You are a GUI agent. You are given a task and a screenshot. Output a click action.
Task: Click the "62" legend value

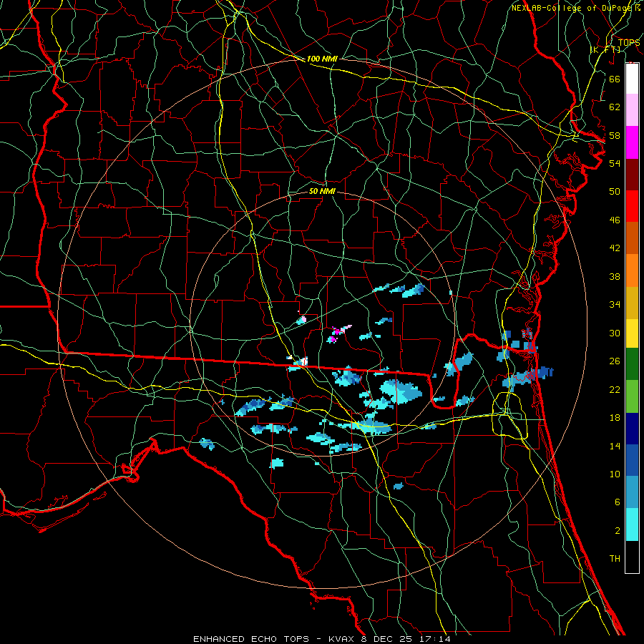pyautogui.click(x=615, y=107)
